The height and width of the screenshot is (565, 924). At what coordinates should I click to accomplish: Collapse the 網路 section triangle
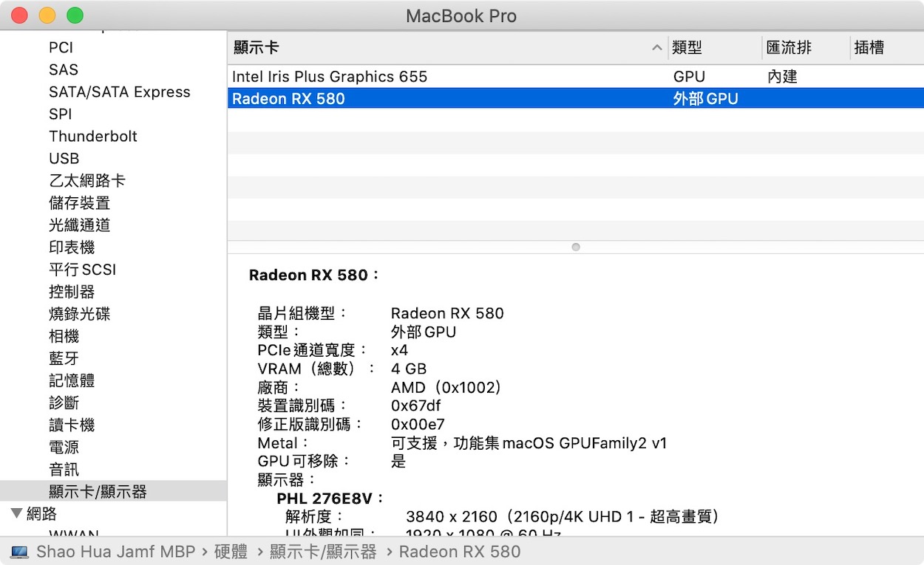tap(16, 513)
